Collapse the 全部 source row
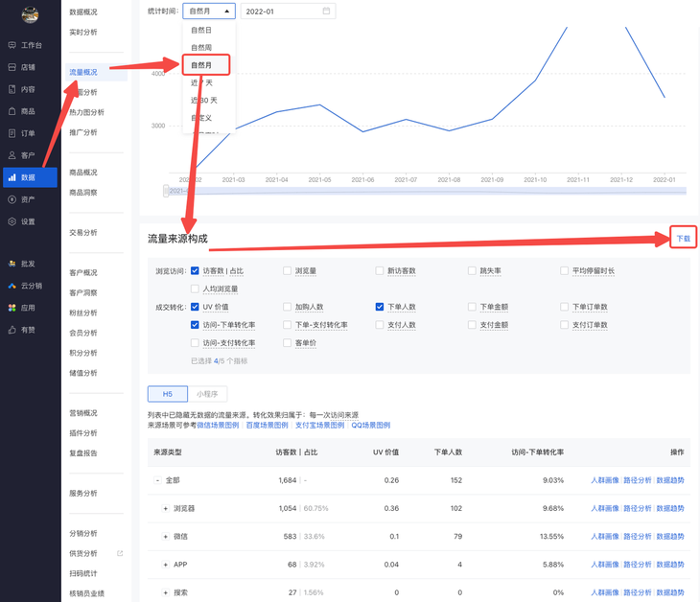The height and width of the screenshot is (602, 700). [157, 480]
